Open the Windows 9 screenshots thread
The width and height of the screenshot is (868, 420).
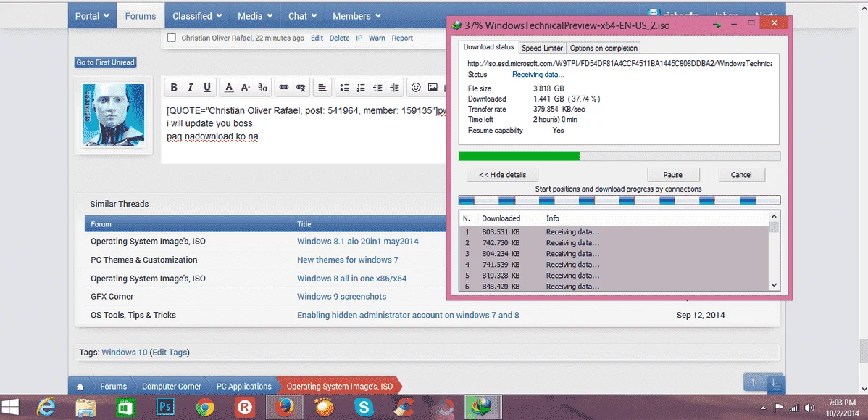[x=341, y=297]
